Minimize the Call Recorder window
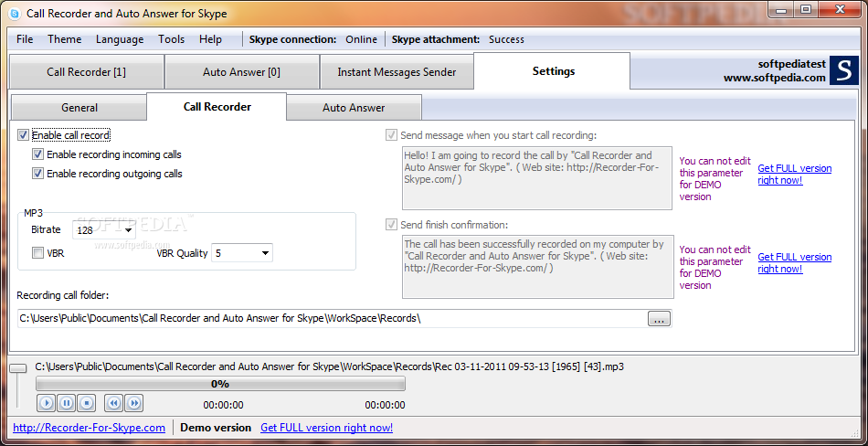Viewport: 868px width, 446px height. tap(783, 9)
